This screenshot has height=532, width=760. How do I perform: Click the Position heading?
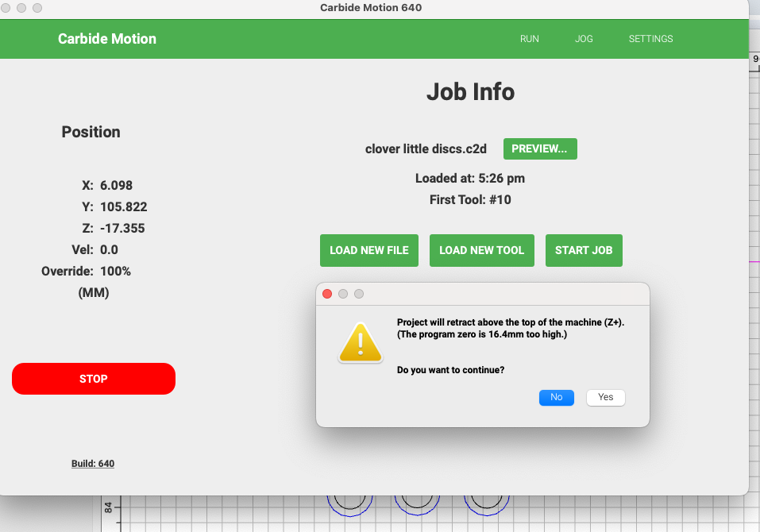point(91,132)
